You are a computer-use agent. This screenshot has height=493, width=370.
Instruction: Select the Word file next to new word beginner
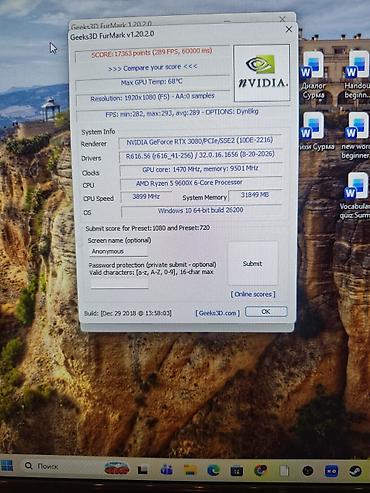(315, 131)
